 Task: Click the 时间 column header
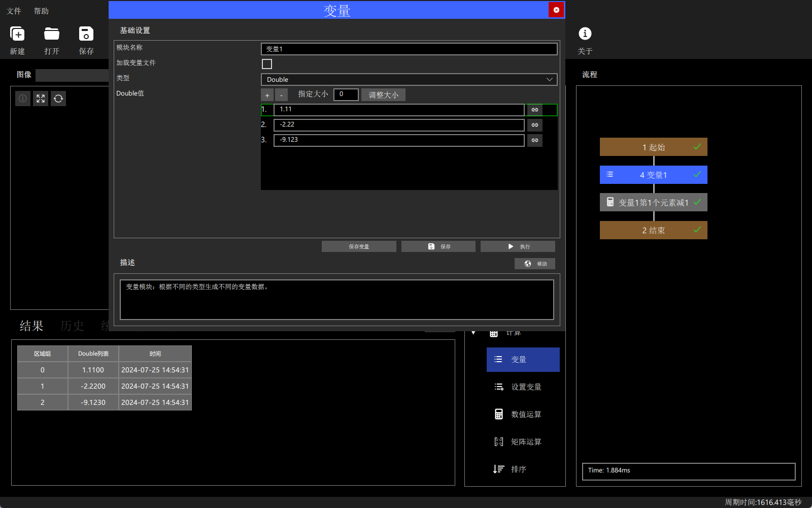coord(155,354)
